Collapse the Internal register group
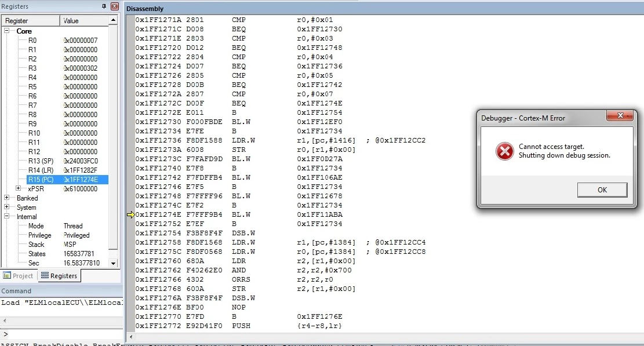The height and width of the screenshot is (346, 644). (x=7, y=216)
